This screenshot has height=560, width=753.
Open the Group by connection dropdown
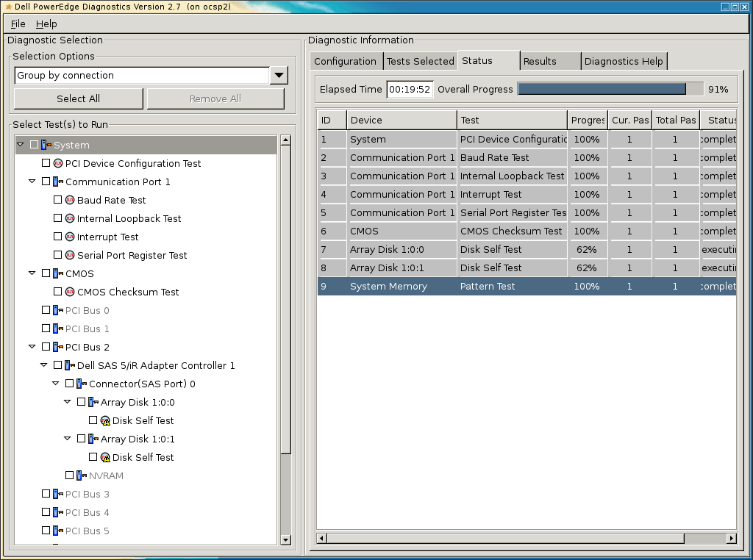coord(279,76)
